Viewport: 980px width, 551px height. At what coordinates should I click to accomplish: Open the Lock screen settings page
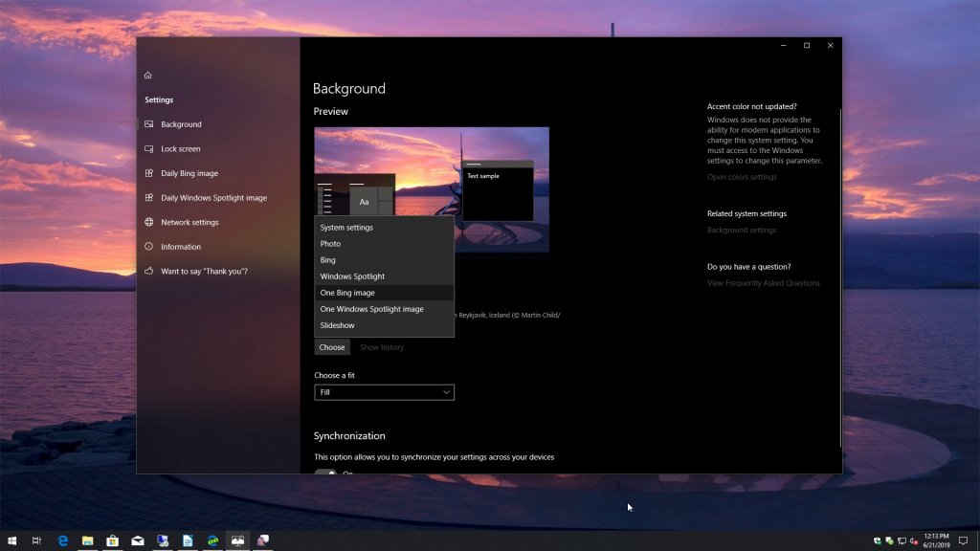click(180, 148)
